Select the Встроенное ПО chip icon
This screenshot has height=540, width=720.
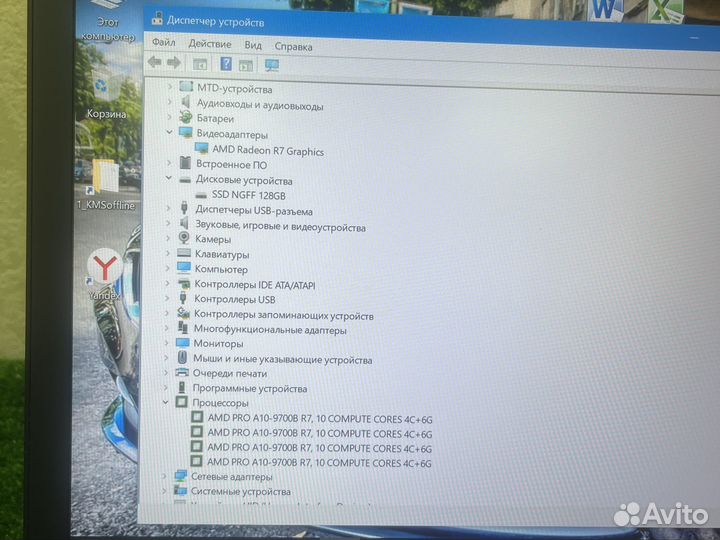(185, 163)
